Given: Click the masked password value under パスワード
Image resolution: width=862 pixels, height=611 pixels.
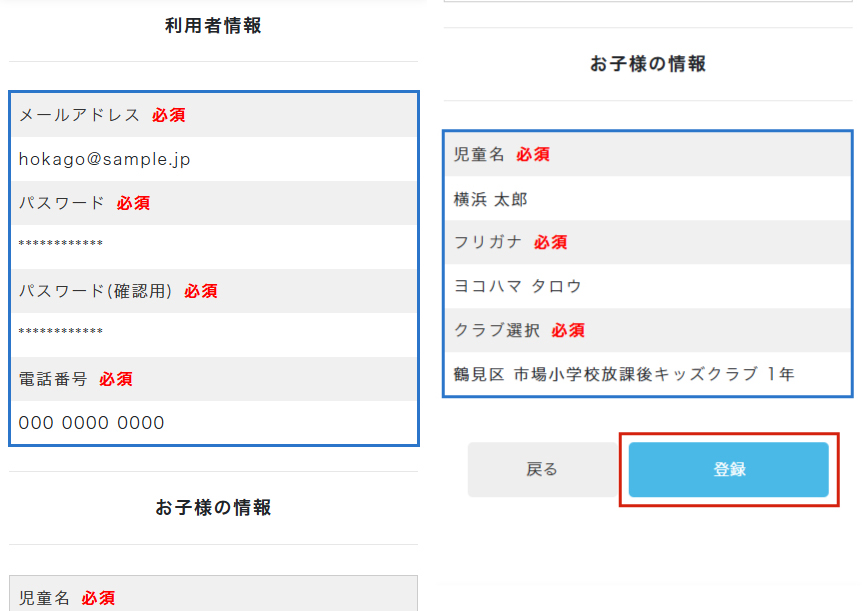Looking at the screenshot, I should (x=214, y=247).
